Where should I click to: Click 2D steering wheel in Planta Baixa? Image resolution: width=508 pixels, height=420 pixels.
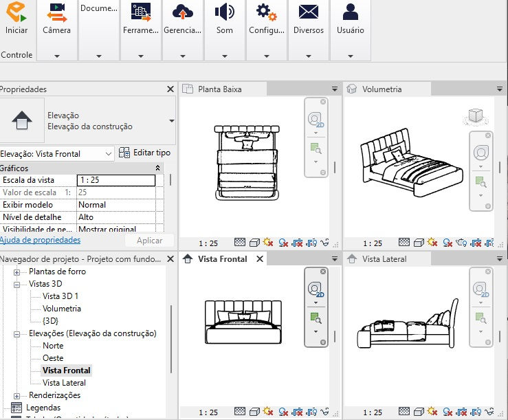click(316, 120)
